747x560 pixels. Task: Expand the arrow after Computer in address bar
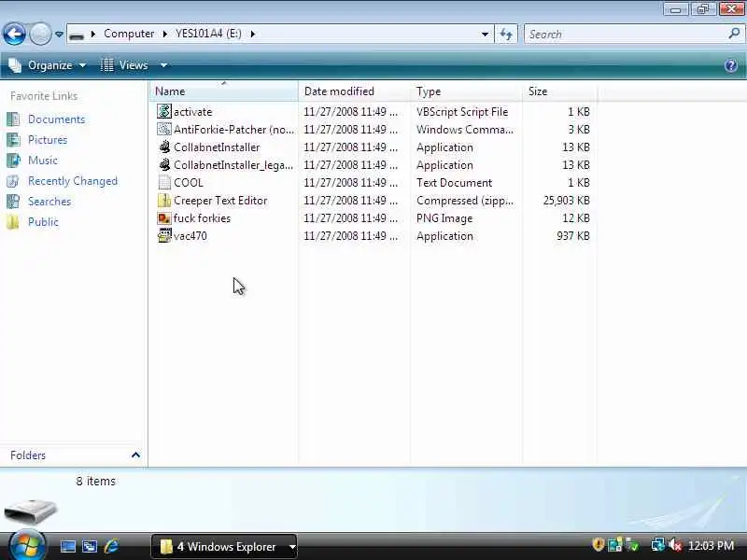[165, 35]
